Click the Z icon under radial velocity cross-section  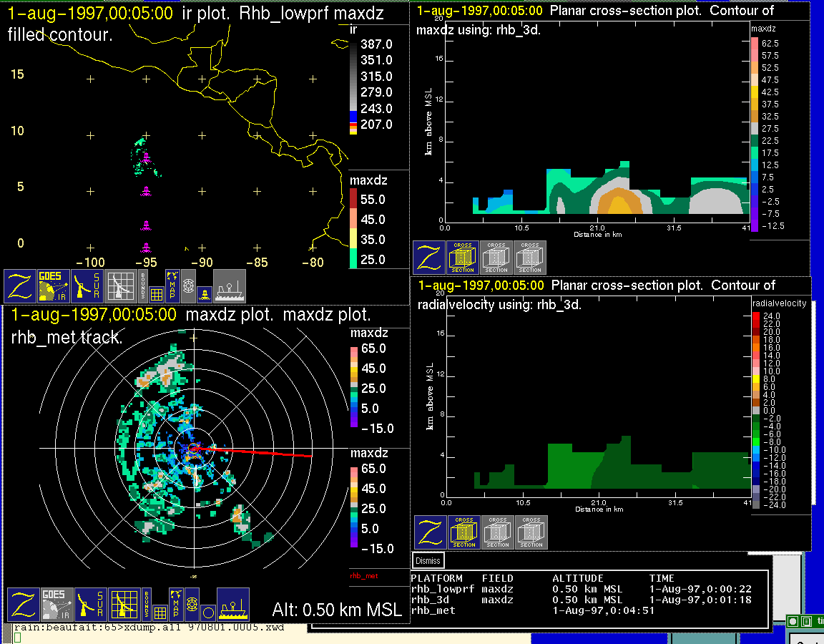tap(431, 532)
